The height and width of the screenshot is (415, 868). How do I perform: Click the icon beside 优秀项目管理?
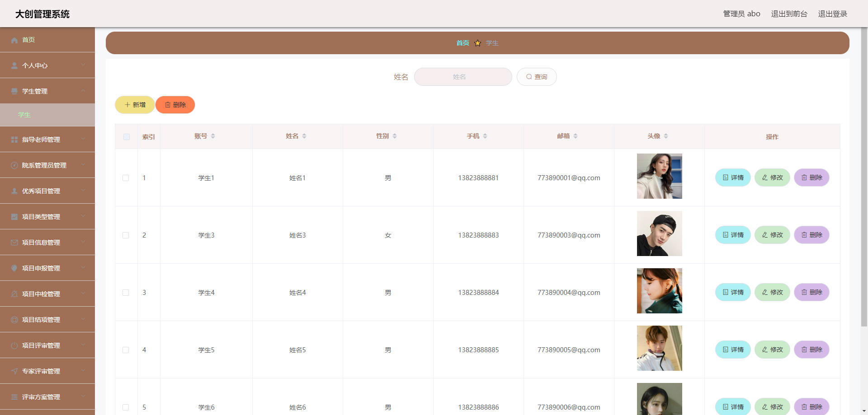coord(14,191)
